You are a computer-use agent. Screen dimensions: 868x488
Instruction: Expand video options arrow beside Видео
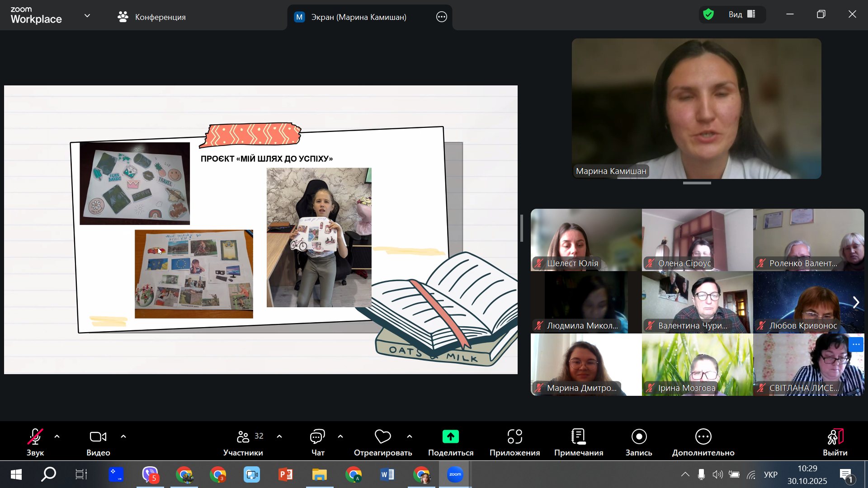coord(123,436)
